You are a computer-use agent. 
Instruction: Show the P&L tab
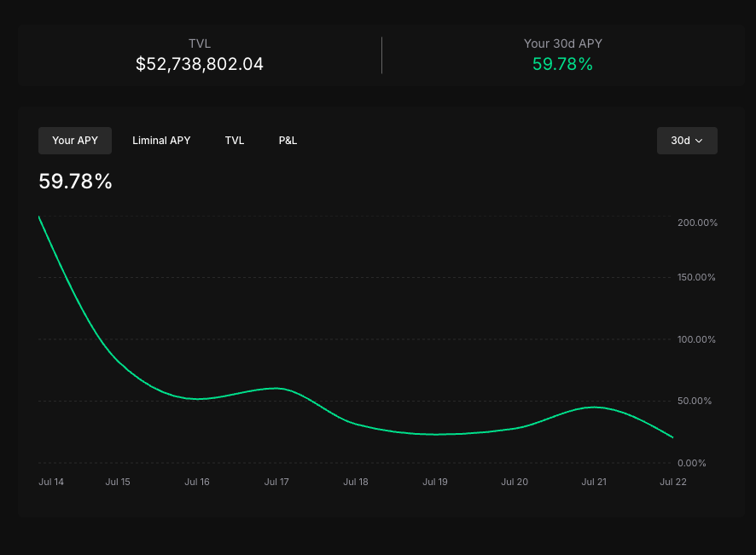(x=288, y=141)
